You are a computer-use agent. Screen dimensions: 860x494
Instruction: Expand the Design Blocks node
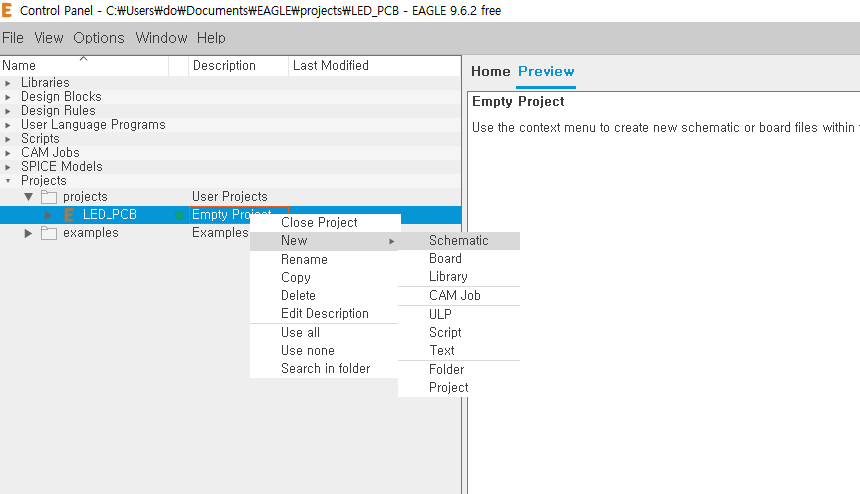(8, 97)
